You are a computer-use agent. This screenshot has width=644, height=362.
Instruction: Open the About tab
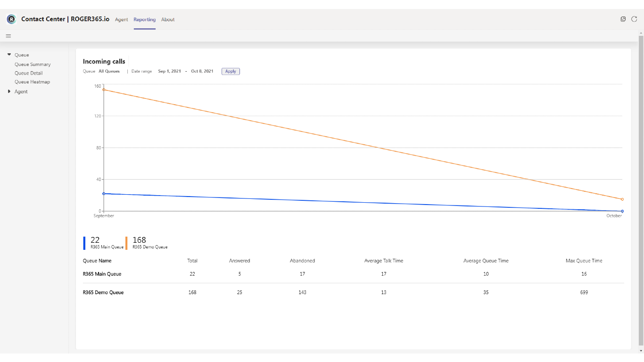pos(168,20)
